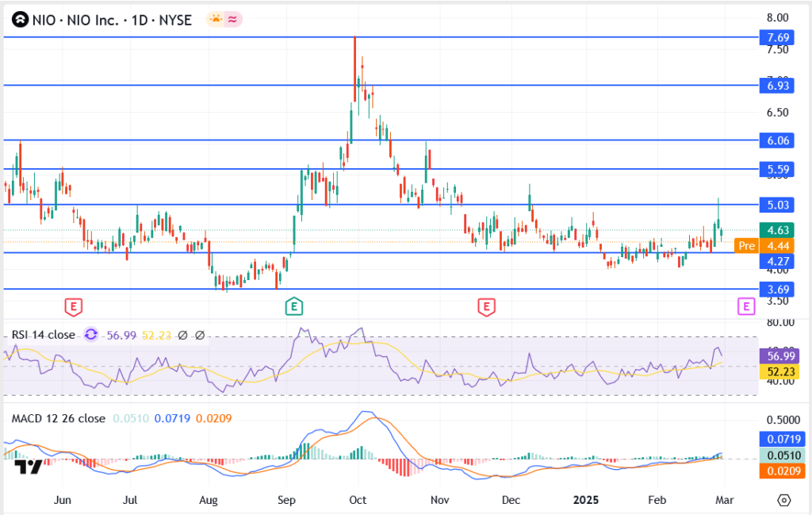Click the purple cycle icon beside RSI legend
812x515 pixels.
[90, 335]
